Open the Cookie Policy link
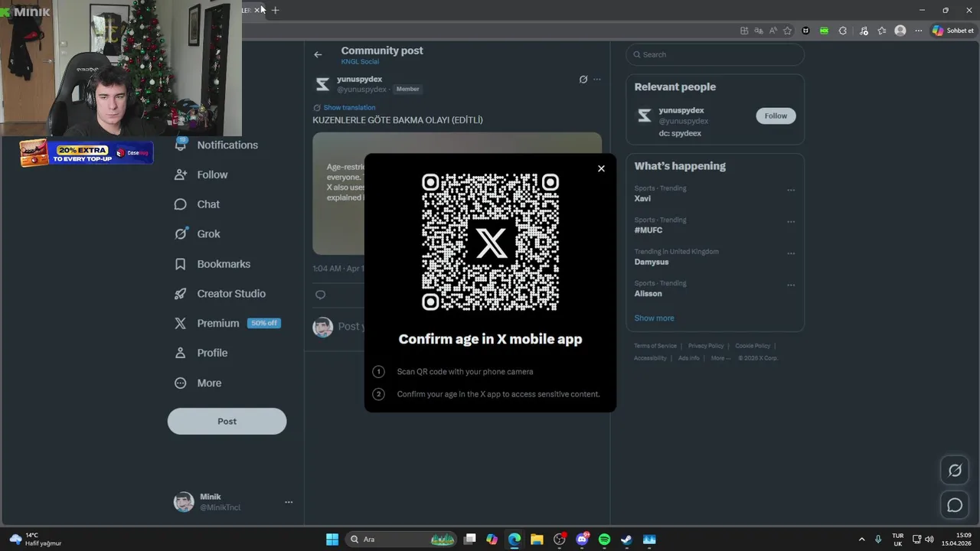The width and height of the screenshot is (980, 551). 753,346
